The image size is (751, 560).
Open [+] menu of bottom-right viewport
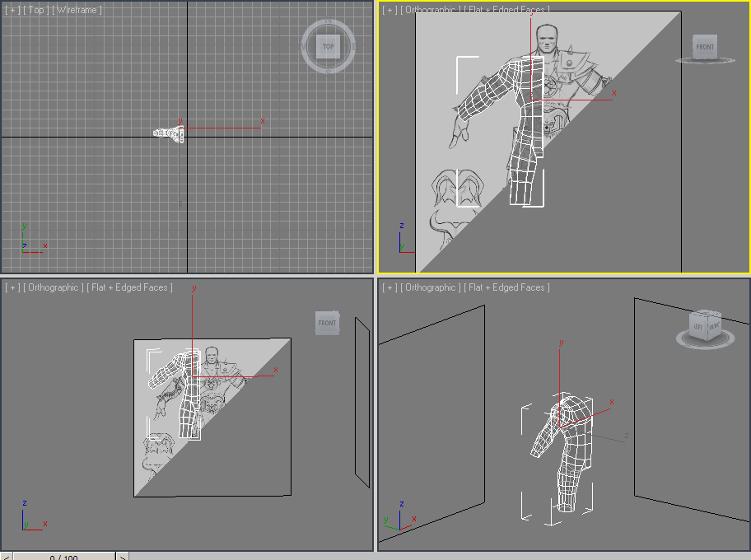point(389,287)
